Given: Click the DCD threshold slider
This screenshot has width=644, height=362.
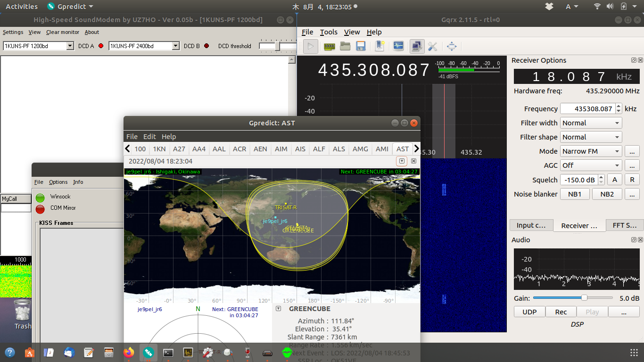Looking at the screenshot, I should point(277,46).
